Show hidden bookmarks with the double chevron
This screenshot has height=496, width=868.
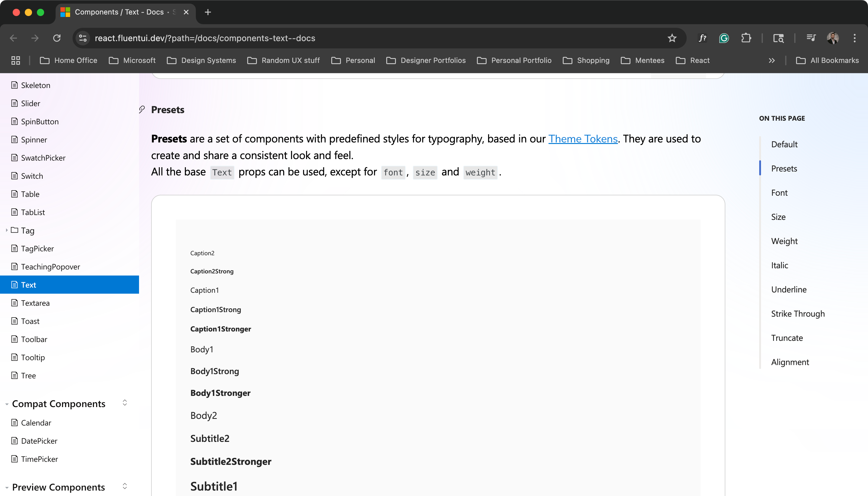point(771,60)
